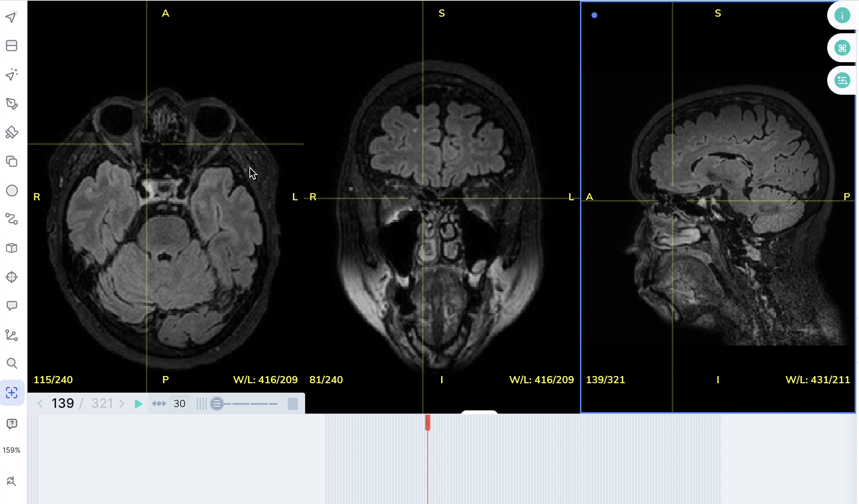Screen dimensions: 859x504
Task: Open keyboard shortcuts command button
Action: pos(842,48)
